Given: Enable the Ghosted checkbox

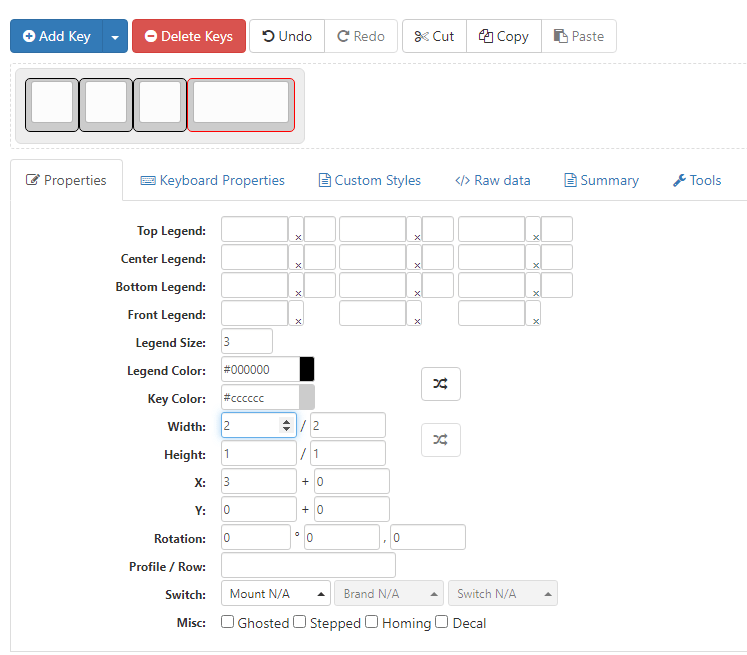Looking at the screenshot, I should [228, 622].
